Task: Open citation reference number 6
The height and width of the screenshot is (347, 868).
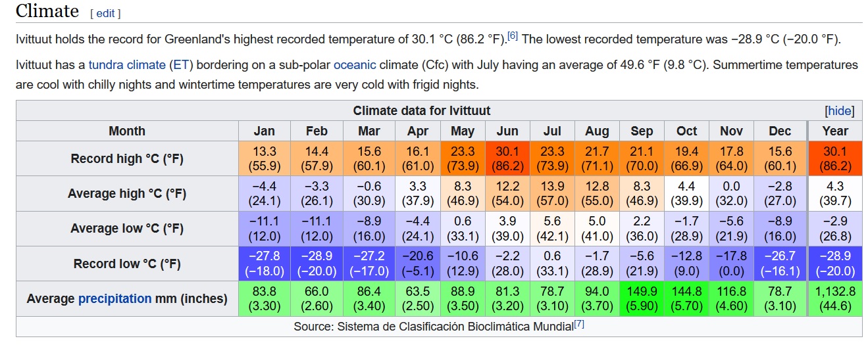Action: pyautogui.click(x=513, y=36)
